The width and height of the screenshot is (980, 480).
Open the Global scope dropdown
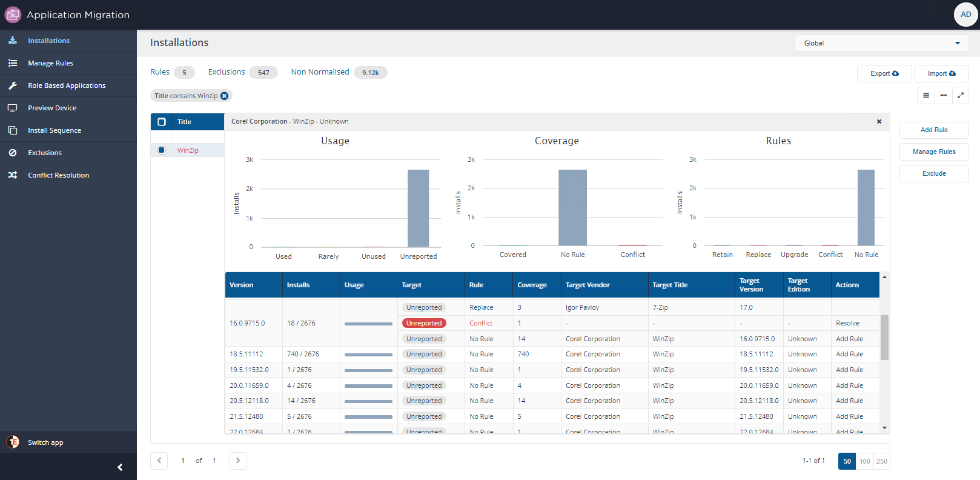[x=881, y=43]
